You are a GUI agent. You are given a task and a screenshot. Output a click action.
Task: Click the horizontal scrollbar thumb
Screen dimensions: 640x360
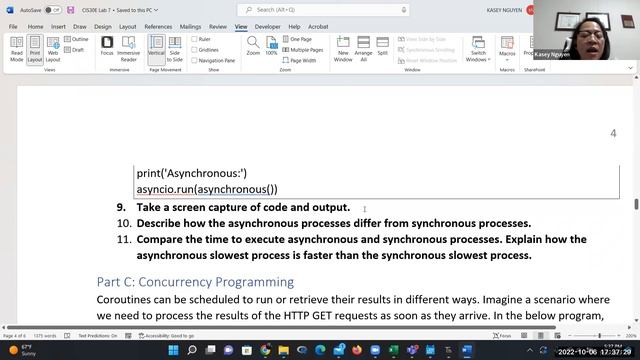click(281, 327)
